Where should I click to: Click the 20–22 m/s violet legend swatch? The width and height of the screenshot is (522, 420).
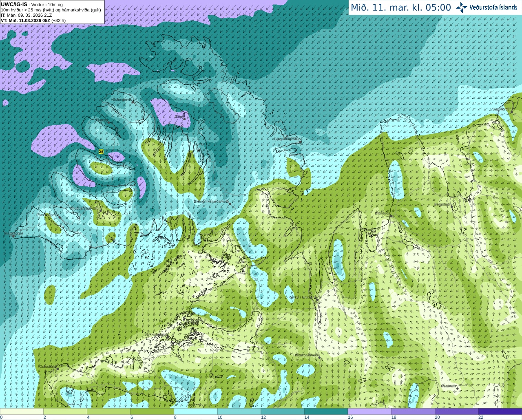pos(457,411)
